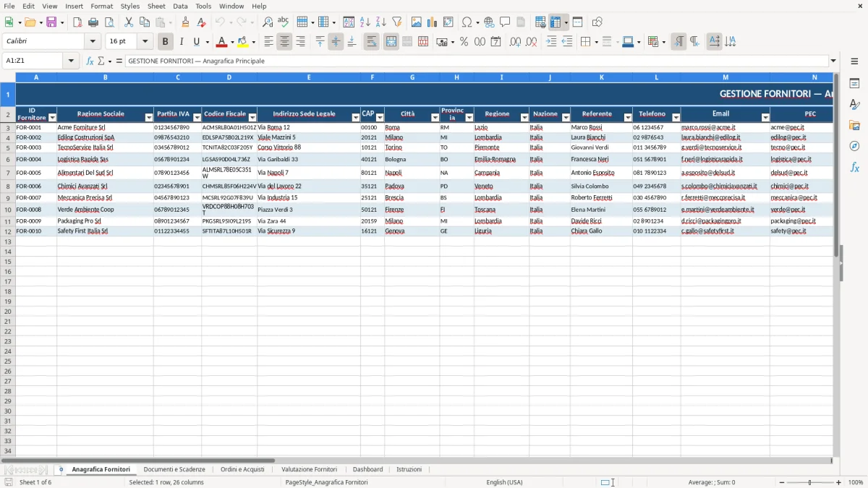
Task: Toggle Merge and Center Cells
Action: click(391, 42)
